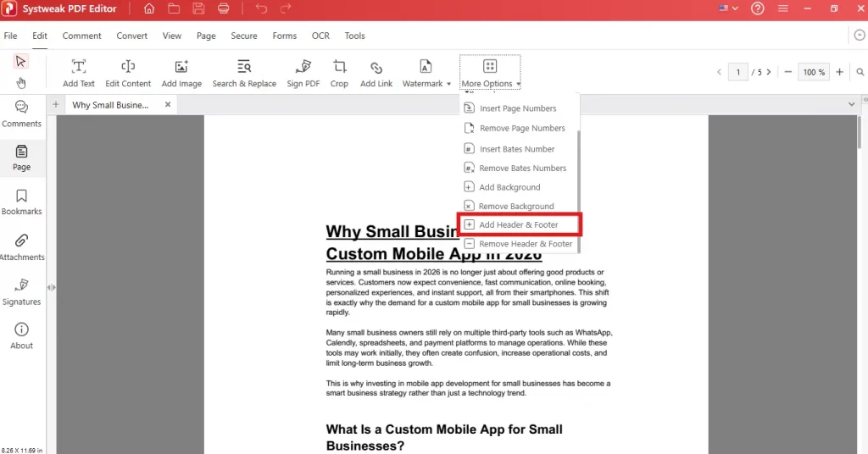Choose Remove Background option
Viewport: 868px width, 454px height.
(519, 207)
